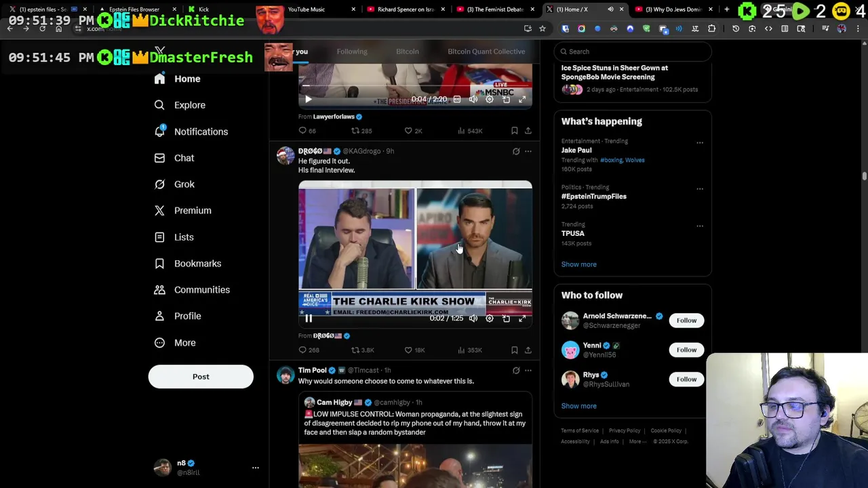Bookmark this page with the star icon
868x488 pixels.
pos(542,28)
